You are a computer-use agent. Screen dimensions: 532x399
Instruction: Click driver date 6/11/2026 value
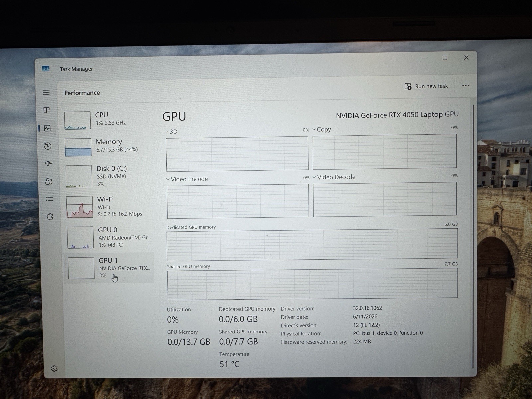click(365, 317)
